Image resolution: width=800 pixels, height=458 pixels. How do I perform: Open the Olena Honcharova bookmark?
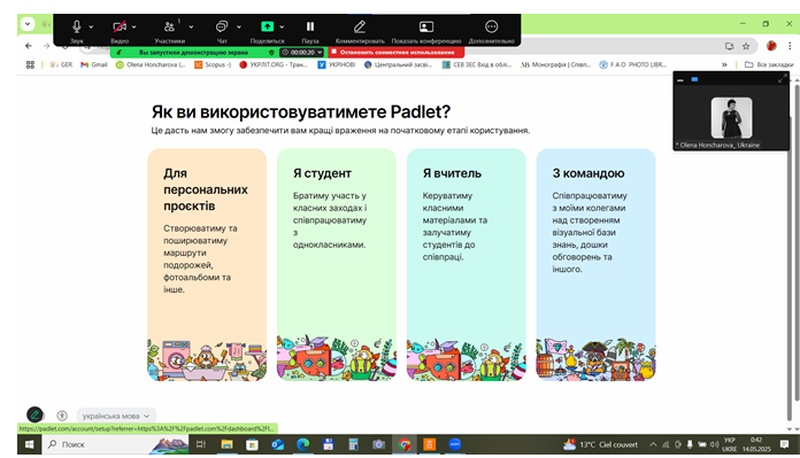pos(151,65)
